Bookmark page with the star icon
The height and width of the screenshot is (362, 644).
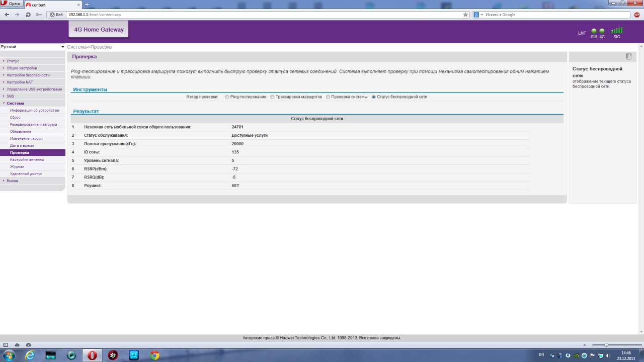coord(465,15)
